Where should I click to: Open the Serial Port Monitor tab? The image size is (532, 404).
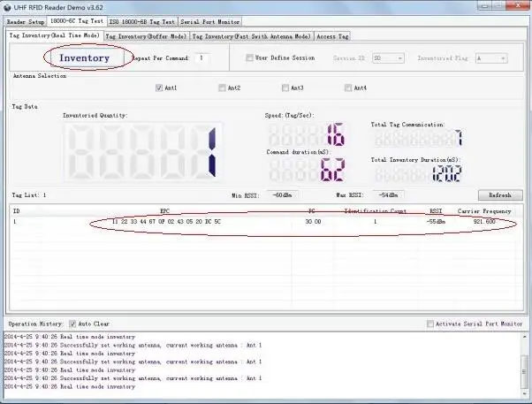209,22
